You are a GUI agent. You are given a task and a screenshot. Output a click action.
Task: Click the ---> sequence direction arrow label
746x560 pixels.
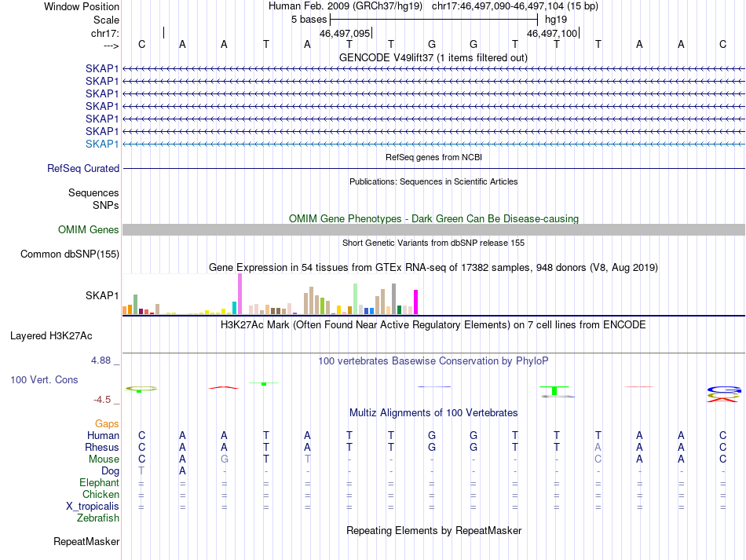coord(111,46)
